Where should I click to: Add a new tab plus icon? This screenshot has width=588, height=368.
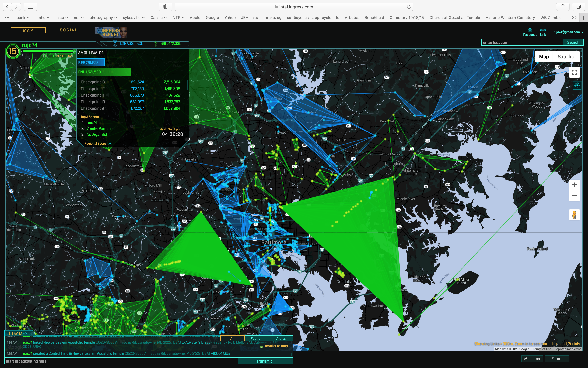(584, 18)
